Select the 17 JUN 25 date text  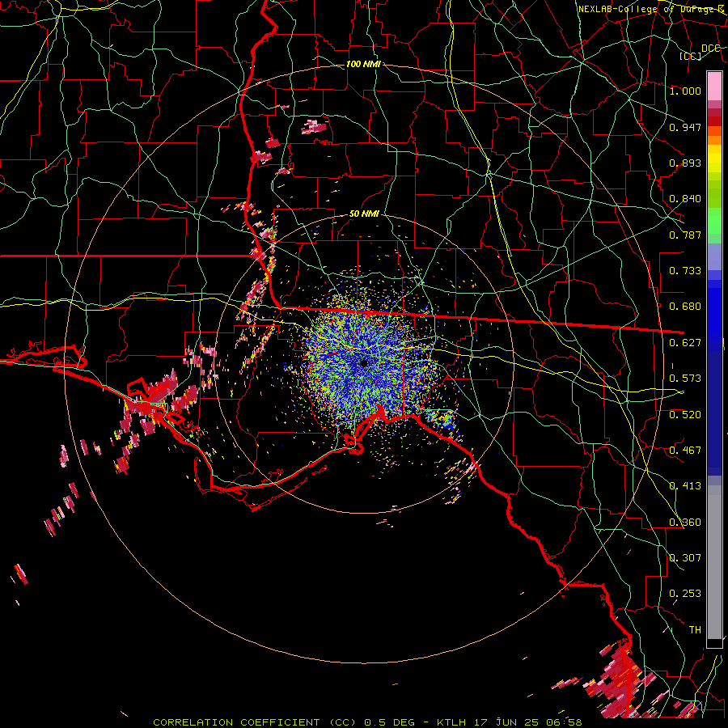pos(506,722)
